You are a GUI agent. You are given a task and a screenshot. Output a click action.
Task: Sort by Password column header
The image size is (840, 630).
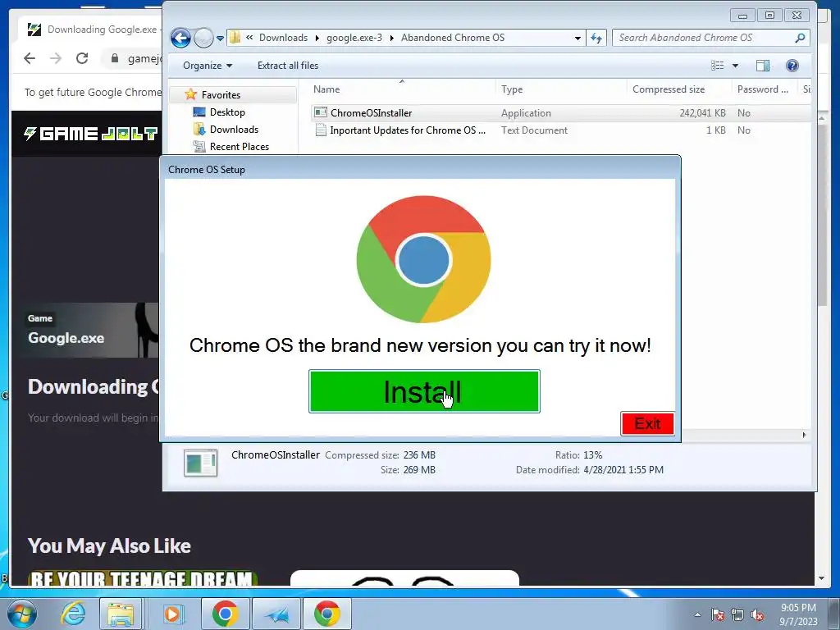764,89
